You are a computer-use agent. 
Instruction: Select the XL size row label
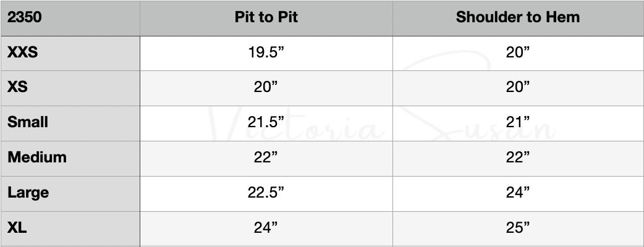[17, 228]
